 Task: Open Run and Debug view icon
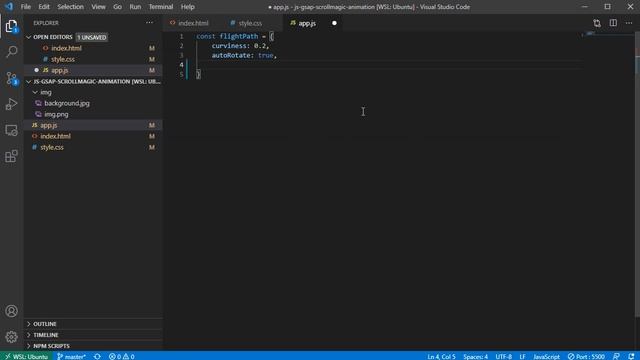pyautogui.click(x=11, y=104)
